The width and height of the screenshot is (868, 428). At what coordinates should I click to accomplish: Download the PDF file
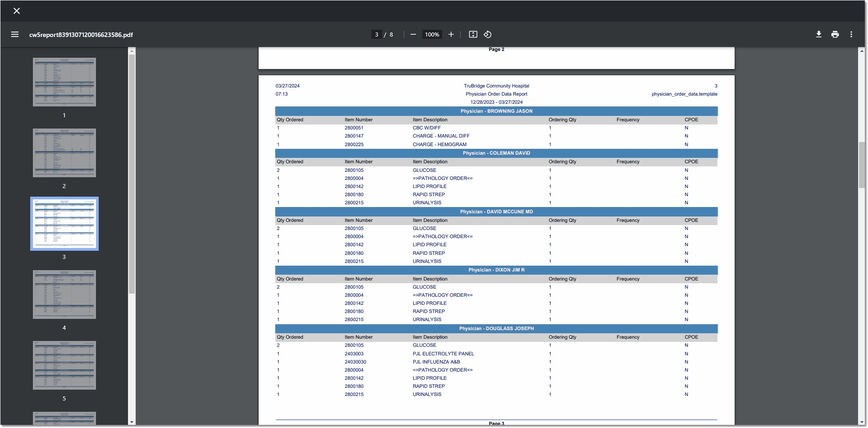tap(818, 34)
